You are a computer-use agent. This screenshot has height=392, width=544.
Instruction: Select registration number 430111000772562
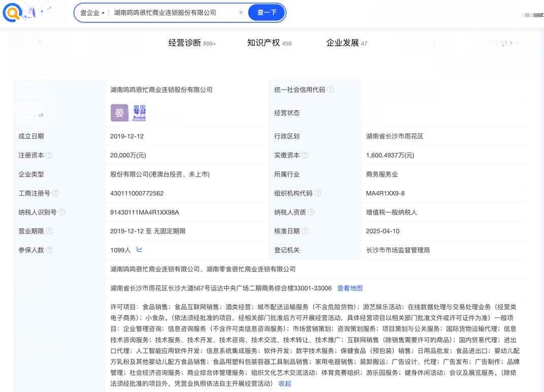137,193
